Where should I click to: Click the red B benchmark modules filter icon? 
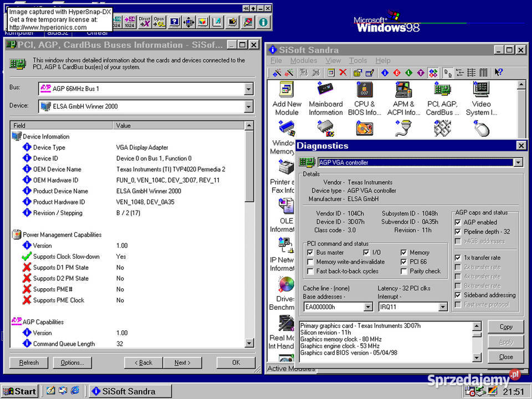tap(397, 72)
